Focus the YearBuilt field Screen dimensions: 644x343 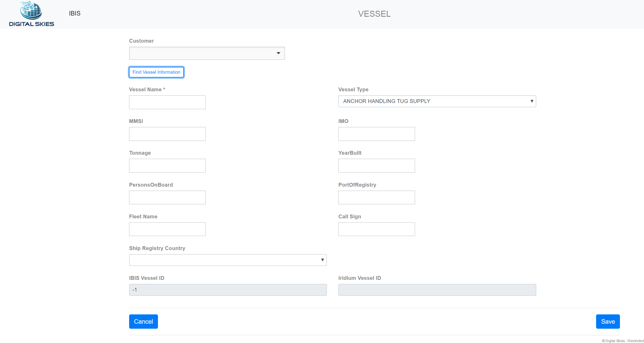376,165
